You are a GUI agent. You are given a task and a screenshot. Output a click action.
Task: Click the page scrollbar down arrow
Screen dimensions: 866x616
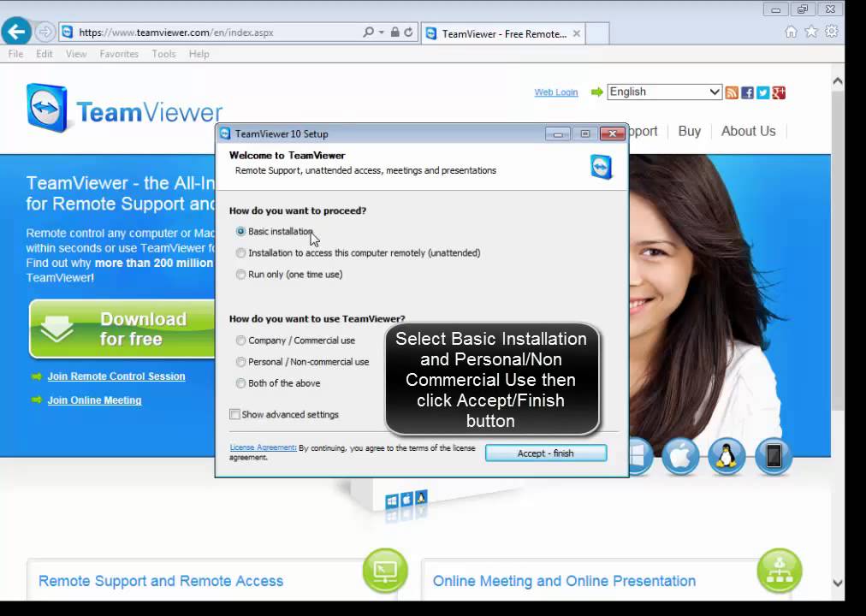(837, 583)
